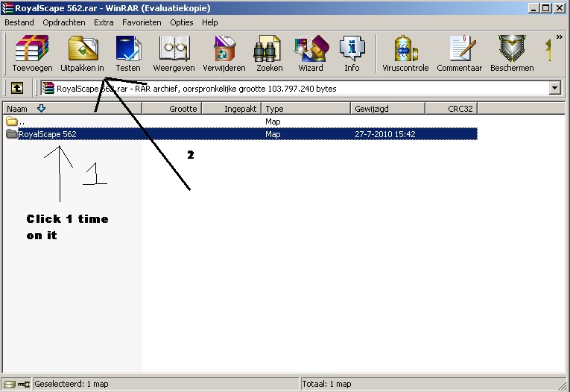Screen dimensions: 570x392
Task: Click the Uitpakken in extract icon
Action: click(x=82, y=54)
